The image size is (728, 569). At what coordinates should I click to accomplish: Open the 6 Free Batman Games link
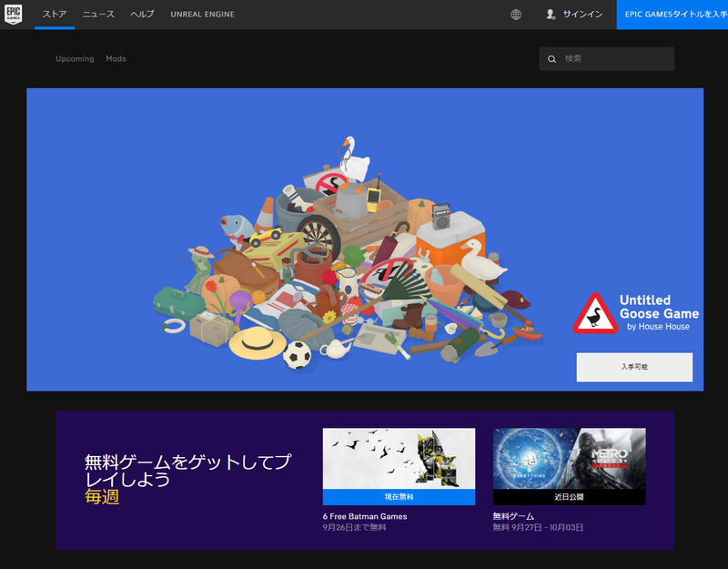point(365,516)
